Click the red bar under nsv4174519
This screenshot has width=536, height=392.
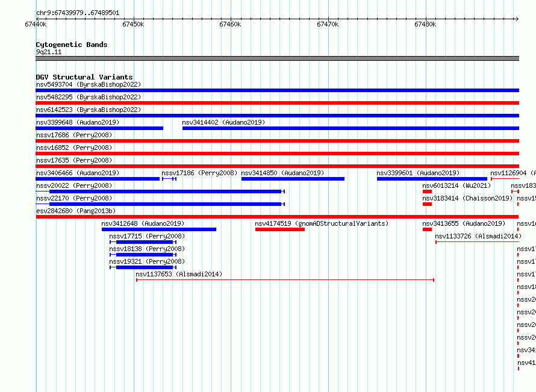[280, 229]
